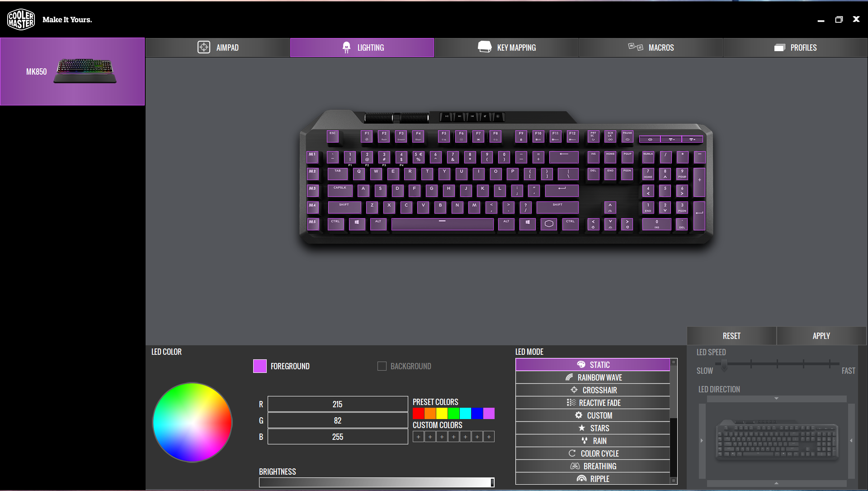Select the Rainbow Wave LED mode
The width and height of the screenshot is (868, 491).
593,377
